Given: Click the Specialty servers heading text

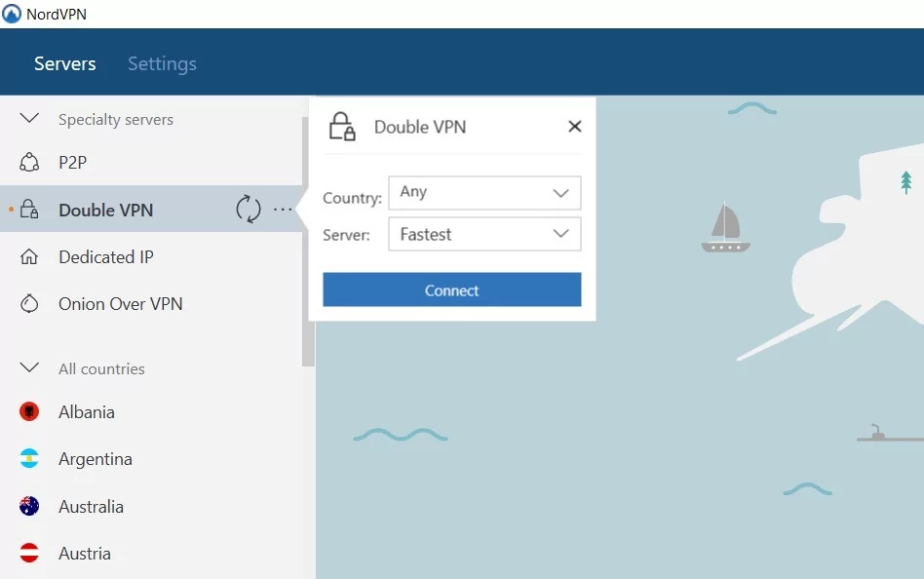Looking at the screenshot, I should click(115, 119).
